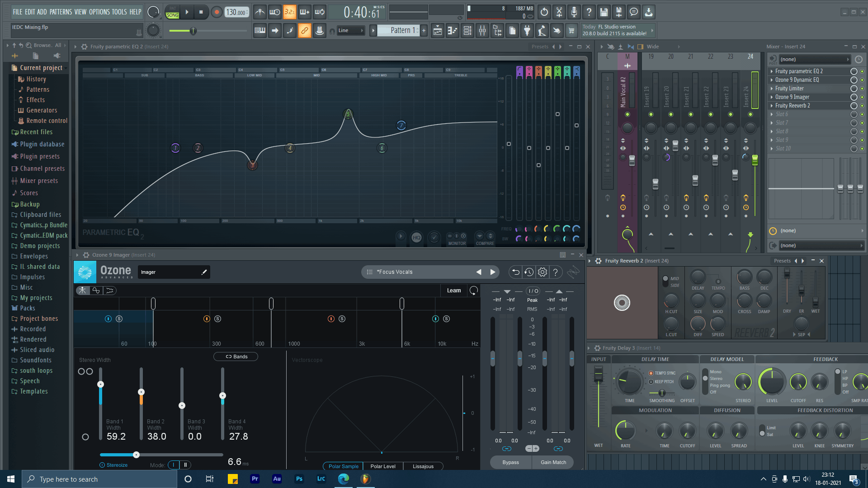The image size is (868, 488).
Task: Toggle Ozone 9 Imager slot enable light
Action: pyautogui.click(x=862, y=97)
